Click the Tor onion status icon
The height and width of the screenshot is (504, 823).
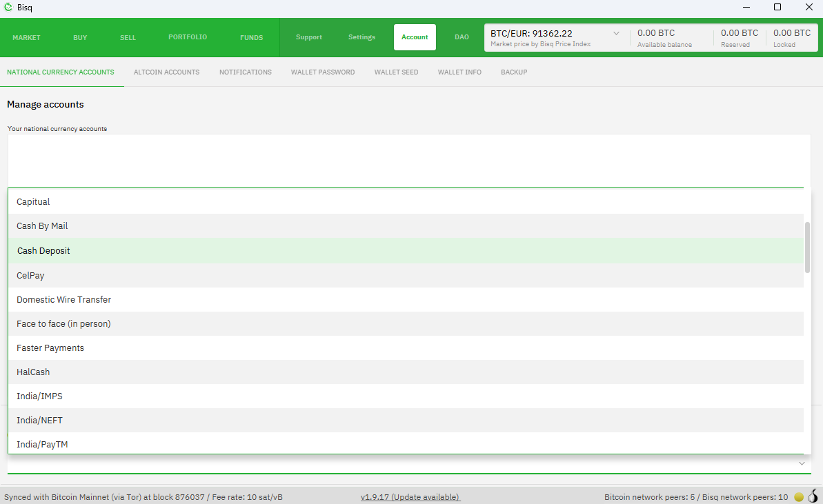(x=813, y=496)
